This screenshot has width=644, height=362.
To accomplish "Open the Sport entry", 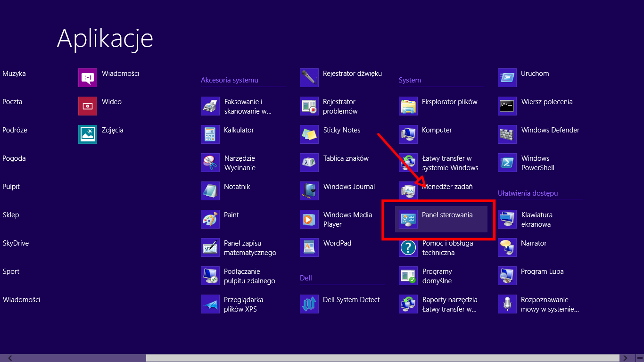I will pos(11,271).
